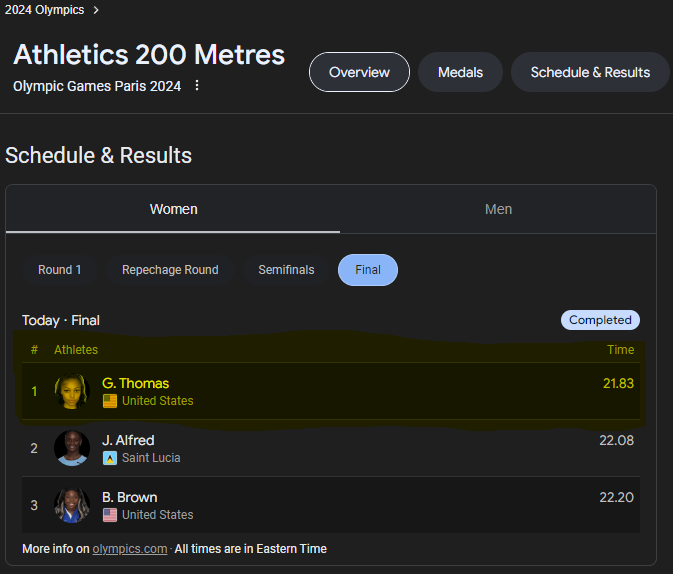The width and height of the screenshot is (673, 574).
Task: Click United States flag under G. Thomas
Action: coord(110,401)
